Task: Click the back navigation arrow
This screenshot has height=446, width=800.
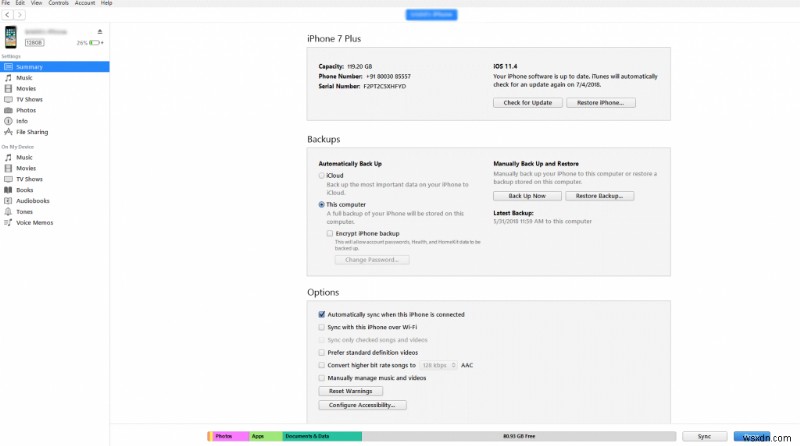Action: coord(7,15)
